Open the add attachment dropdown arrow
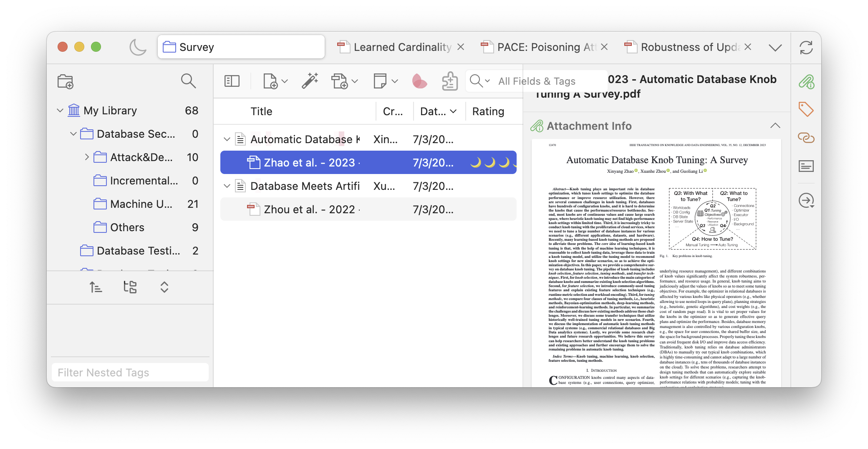 (x=355, y=81)
